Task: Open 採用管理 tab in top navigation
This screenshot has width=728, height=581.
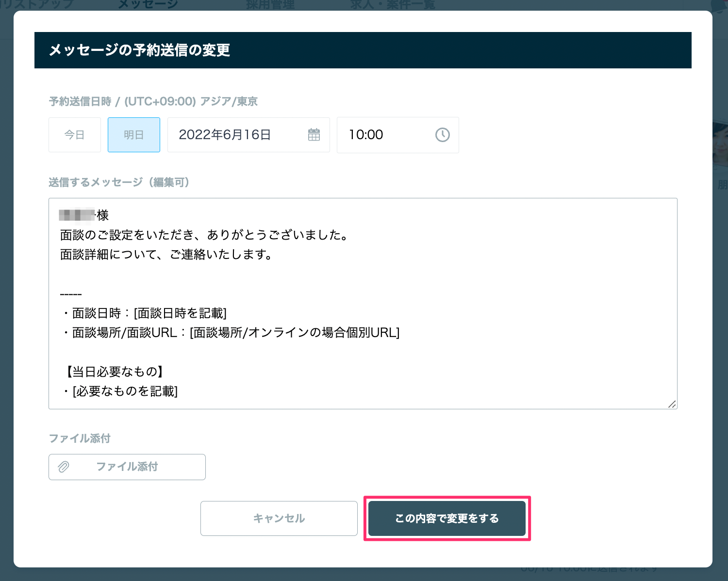Action: coord(270,5)
